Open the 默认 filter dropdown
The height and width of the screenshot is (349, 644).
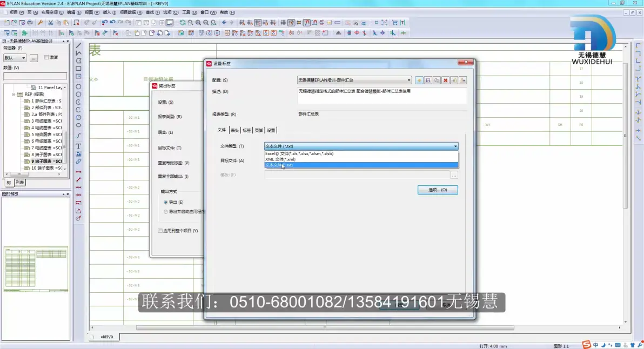[x=15, y=58]
